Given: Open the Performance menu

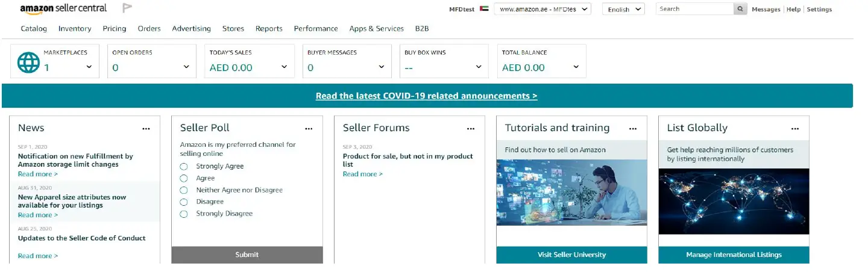Looking at the screenshot, I should [316, 28].
